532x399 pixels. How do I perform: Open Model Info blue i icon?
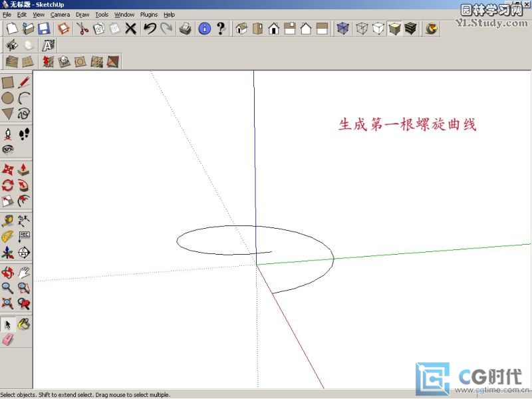click(205, 29)
